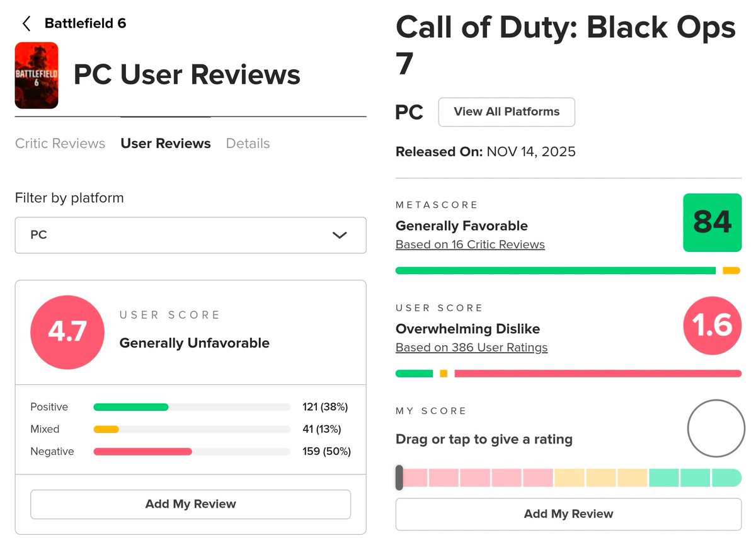Click the Call of Duty: Black Ops 7 title
The width and height of the screenshot is (756, 538).
point(566,45)
